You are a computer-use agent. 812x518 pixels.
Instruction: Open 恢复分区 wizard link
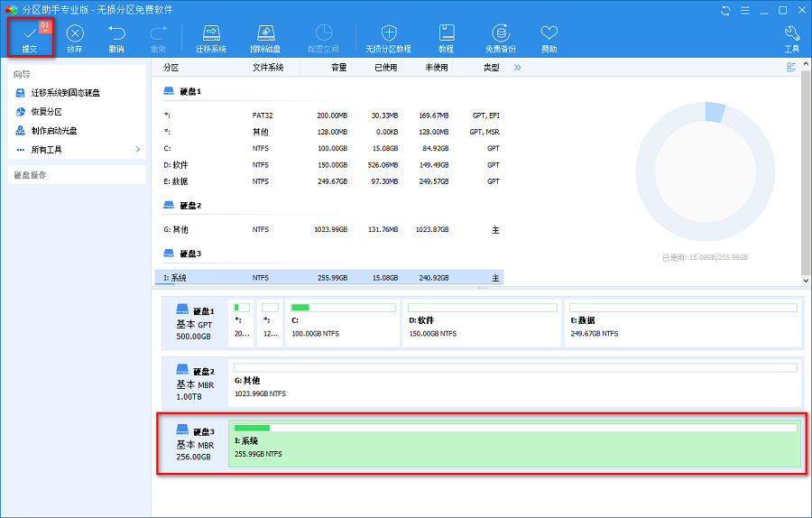46,111
